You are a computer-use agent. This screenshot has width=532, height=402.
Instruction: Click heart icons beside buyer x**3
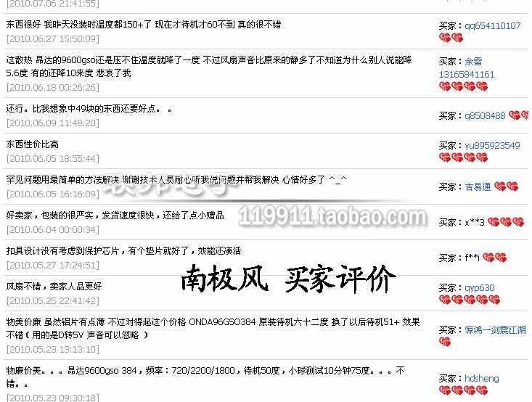506,222
